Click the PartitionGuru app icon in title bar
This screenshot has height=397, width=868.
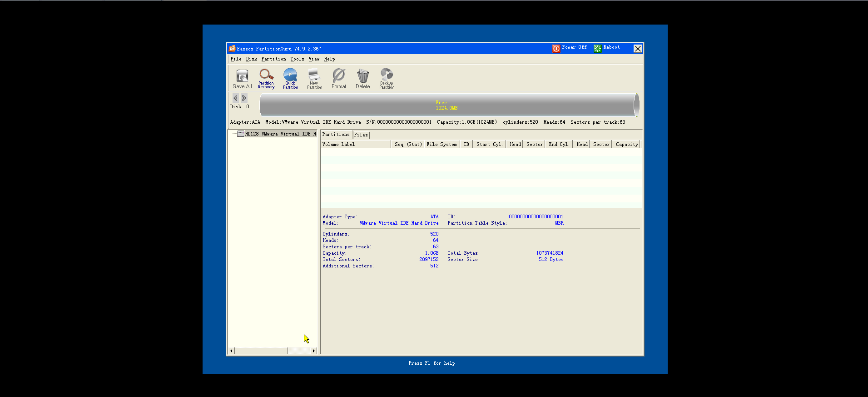(232, 48)
